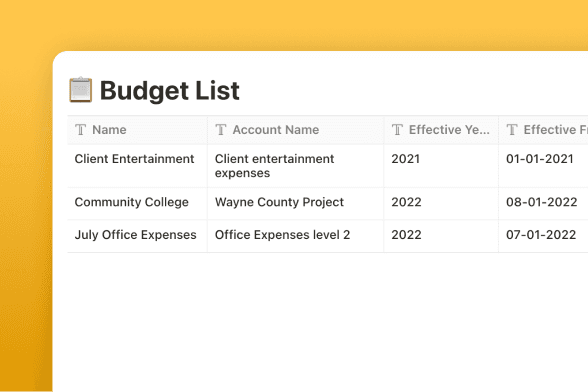Click the Budget List page title
Viewport: 588px width, 392px height.
pos(170,90)
